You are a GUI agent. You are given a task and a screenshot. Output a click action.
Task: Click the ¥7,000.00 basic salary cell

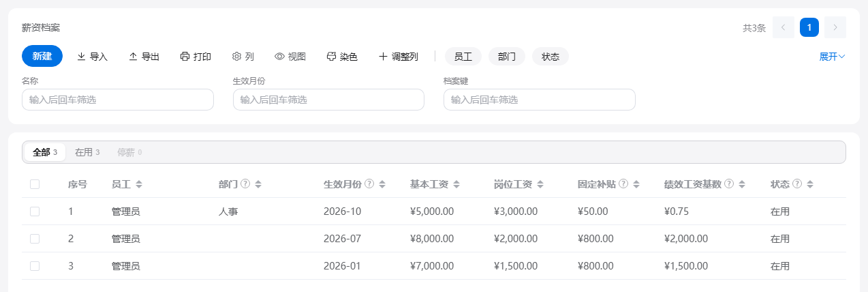[432, 266]
